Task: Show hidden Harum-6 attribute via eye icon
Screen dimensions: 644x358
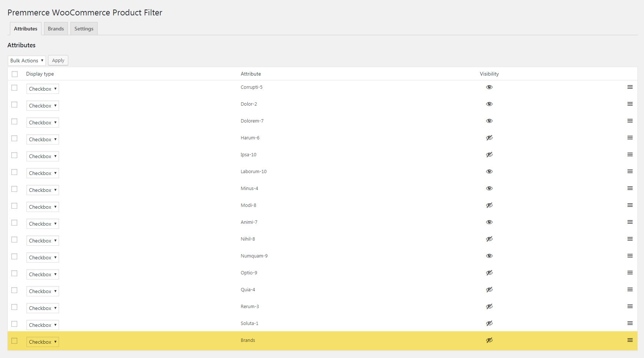Action: tap(489, 138)
